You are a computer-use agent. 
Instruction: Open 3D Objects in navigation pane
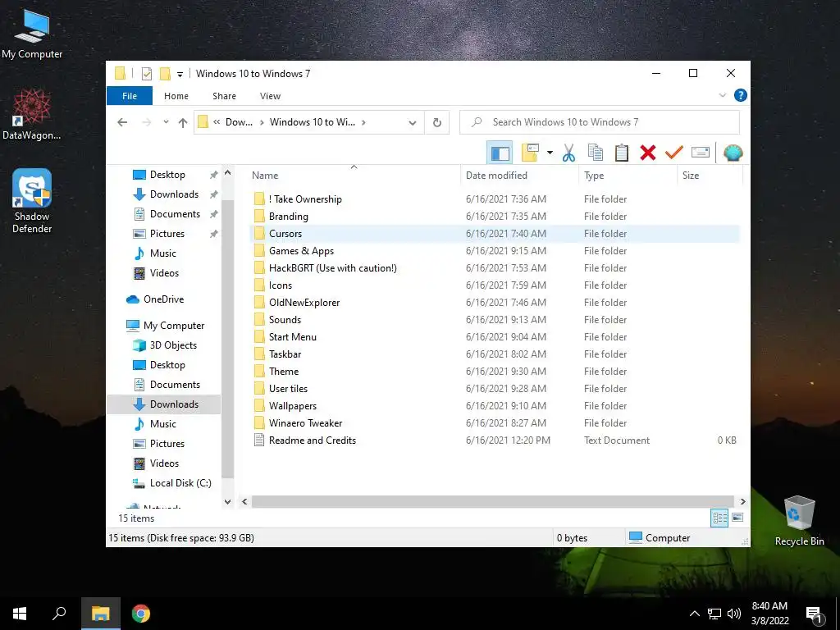tap(173, 345)
